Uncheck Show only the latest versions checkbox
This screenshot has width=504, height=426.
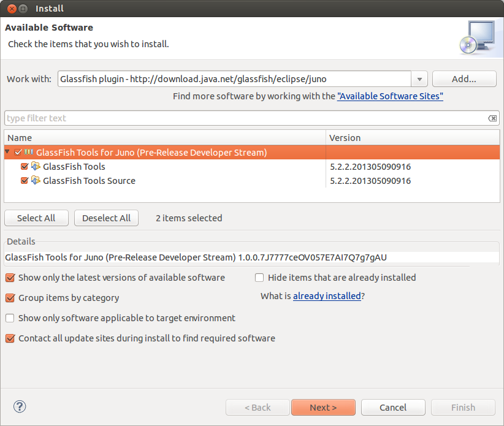(x=9, y=277)
